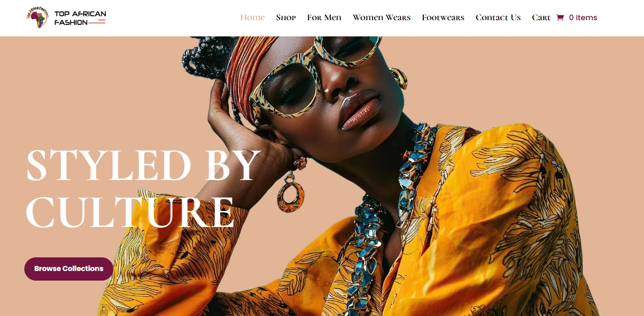Select For Men in navigation
644x316 pixels.
325,18
